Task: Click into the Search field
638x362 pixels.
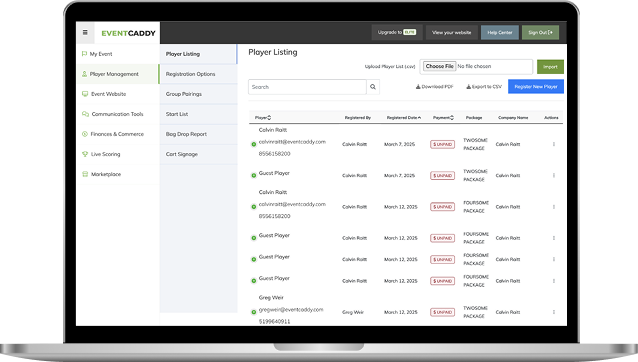Action: pyautogui.click(x=307, y=87)
